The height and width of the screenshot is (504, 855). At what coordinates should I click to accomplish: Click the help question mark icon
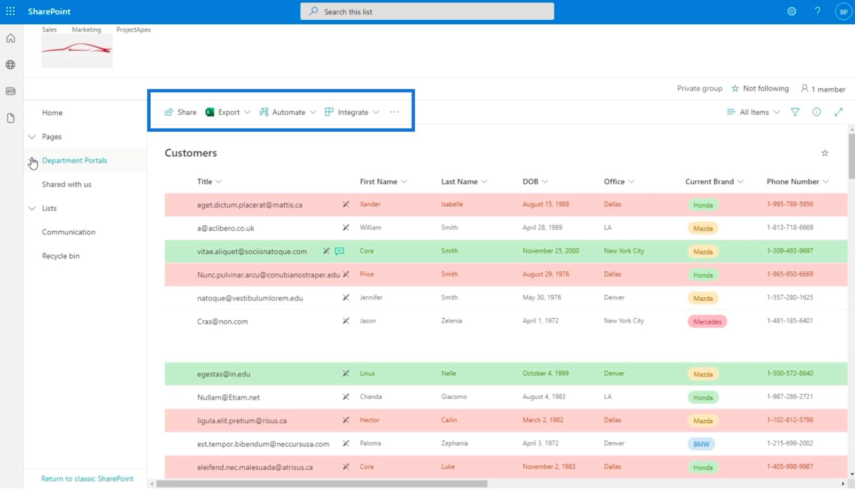[x=817, y=11]
